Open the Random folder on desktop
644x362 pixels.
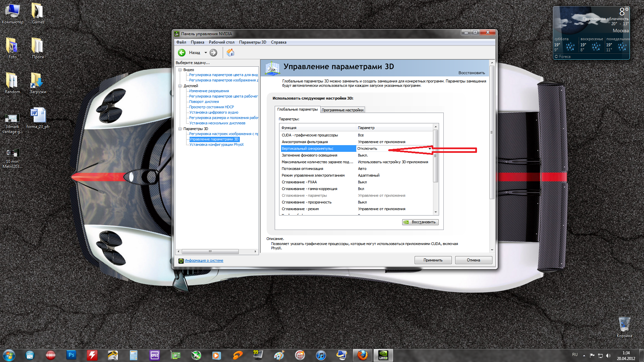(12, 83)
